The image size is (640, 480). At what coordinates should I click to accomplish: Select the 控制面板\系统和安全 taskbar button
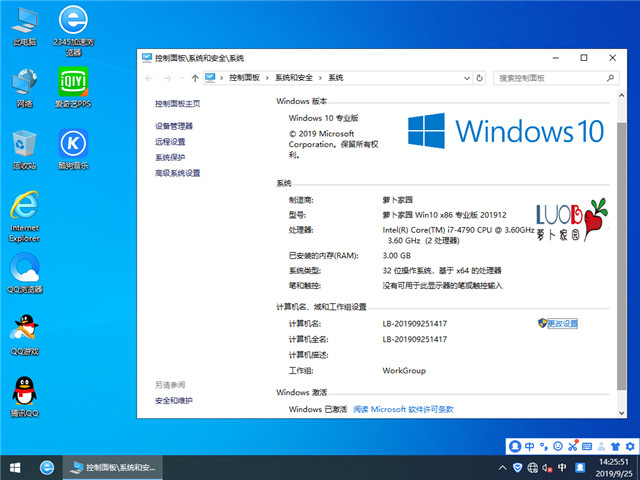tap(113, 468)
